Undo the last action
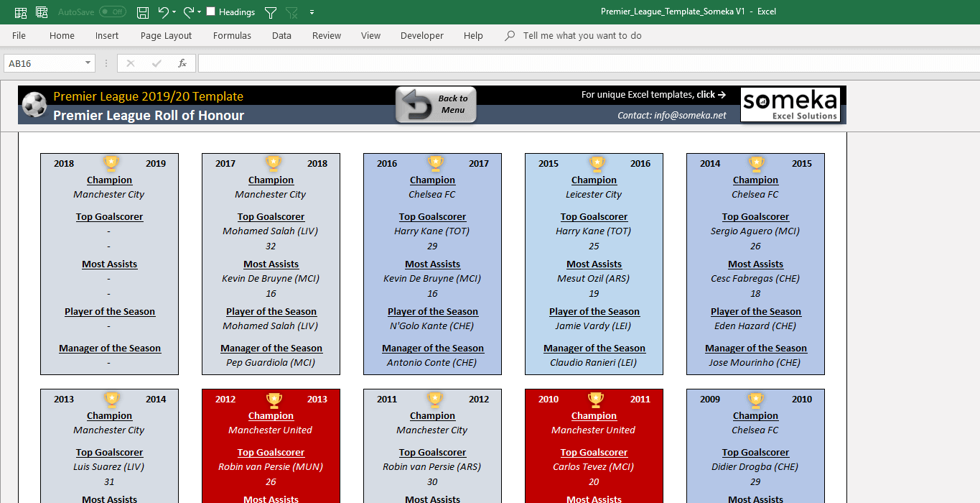 (x=164, y=12)
